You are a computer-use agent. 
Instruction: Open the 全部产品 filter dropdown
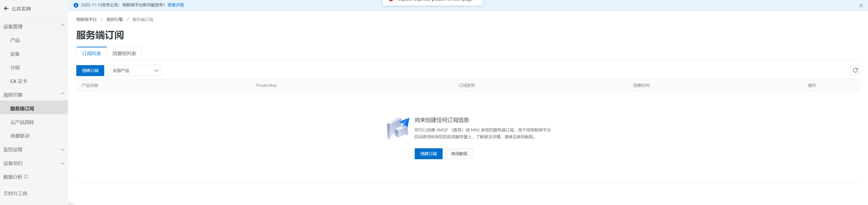134,71
